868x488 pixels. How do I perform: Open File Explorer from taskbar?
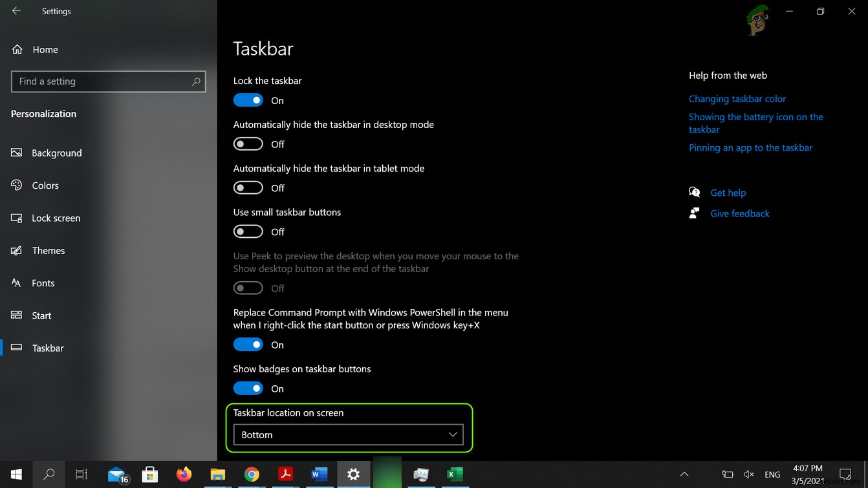218,474
